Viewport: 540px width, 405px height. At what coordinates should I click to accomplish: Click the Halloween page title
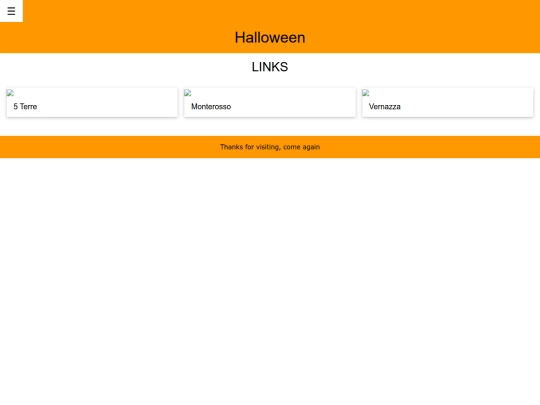click(x=270, y=38)
